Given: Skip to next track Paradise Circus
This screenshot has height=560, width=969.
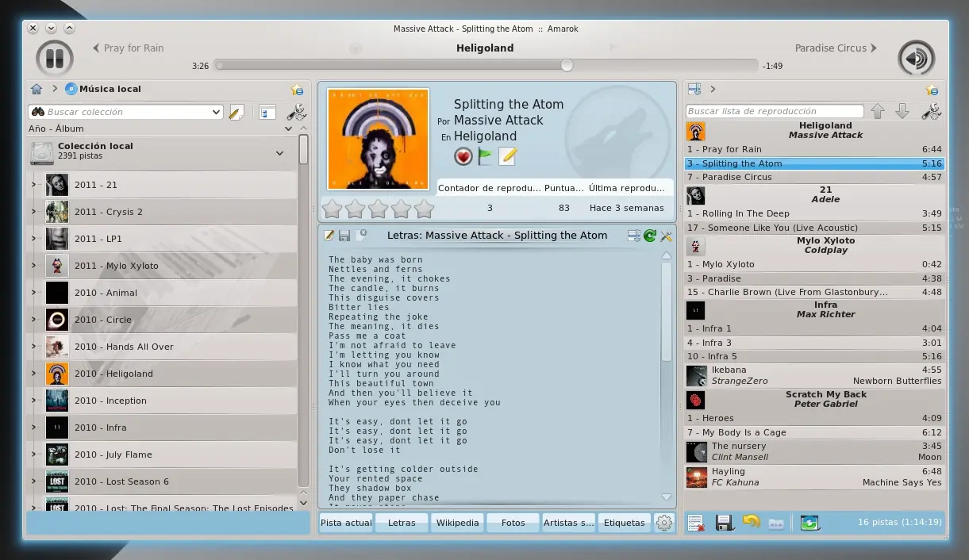Looking at the screenshot, I should tap(836, 48).
